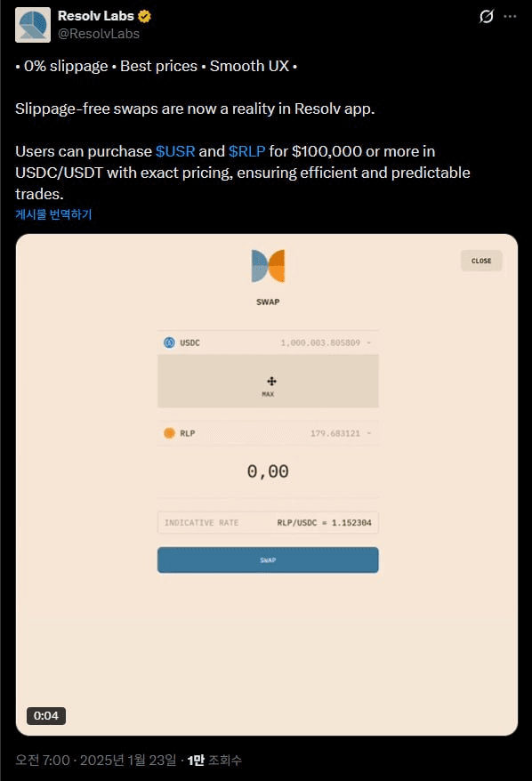Click the CLOSE button in the app overlay

pos(481,261)
